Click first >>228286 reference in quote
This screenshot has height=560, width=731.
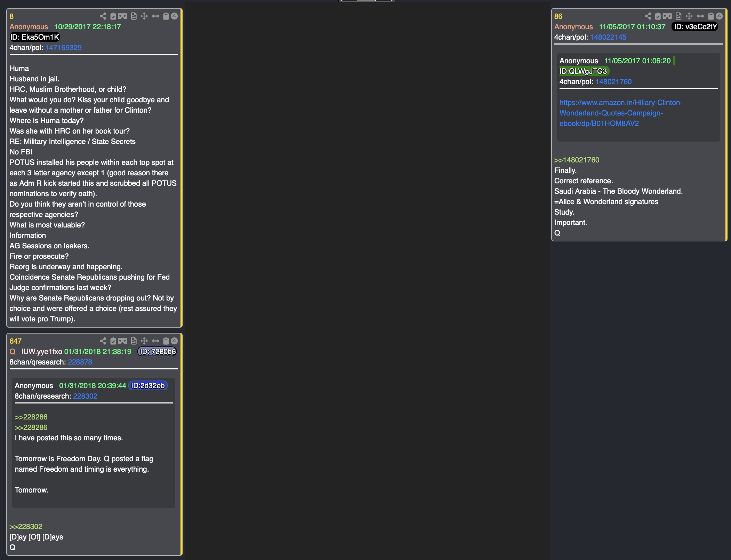click(31, 417)
